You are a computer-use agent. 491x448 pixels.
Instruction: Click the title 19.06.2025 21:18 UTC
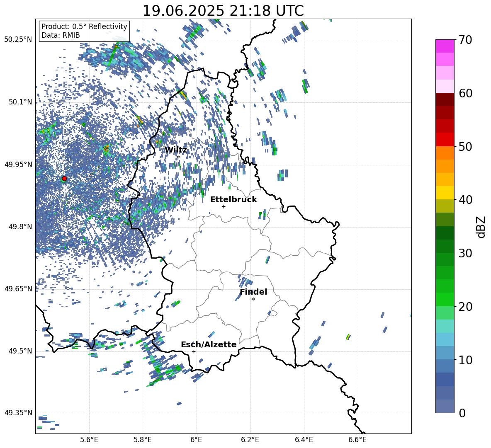coord(223,11)
